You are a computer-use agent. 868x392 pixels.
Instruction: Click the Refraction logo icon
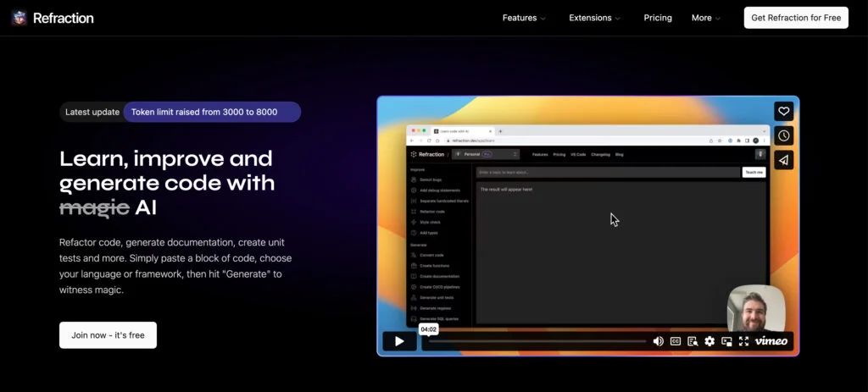[19, 18]
